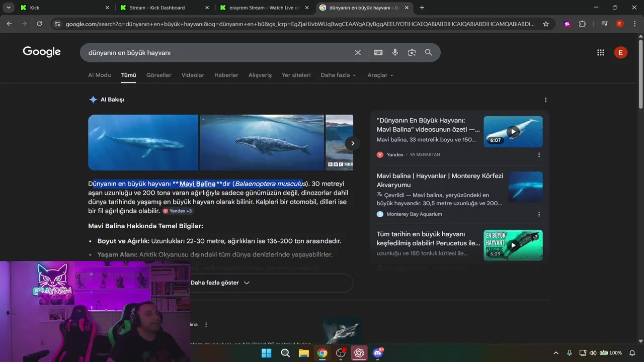Start voice search with the microphone icon
The width and height of the screenshot is (644, 362).
coord(395,52)
